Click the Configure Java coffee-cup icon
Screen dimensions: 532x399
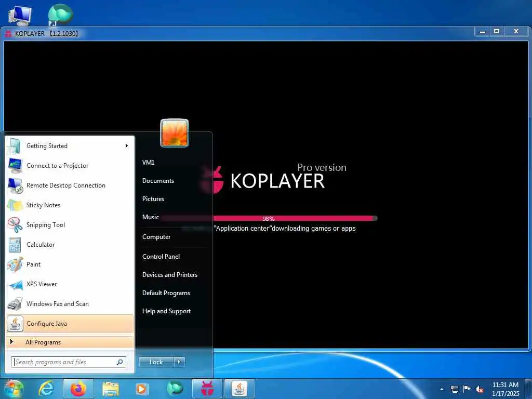(15, 324)
